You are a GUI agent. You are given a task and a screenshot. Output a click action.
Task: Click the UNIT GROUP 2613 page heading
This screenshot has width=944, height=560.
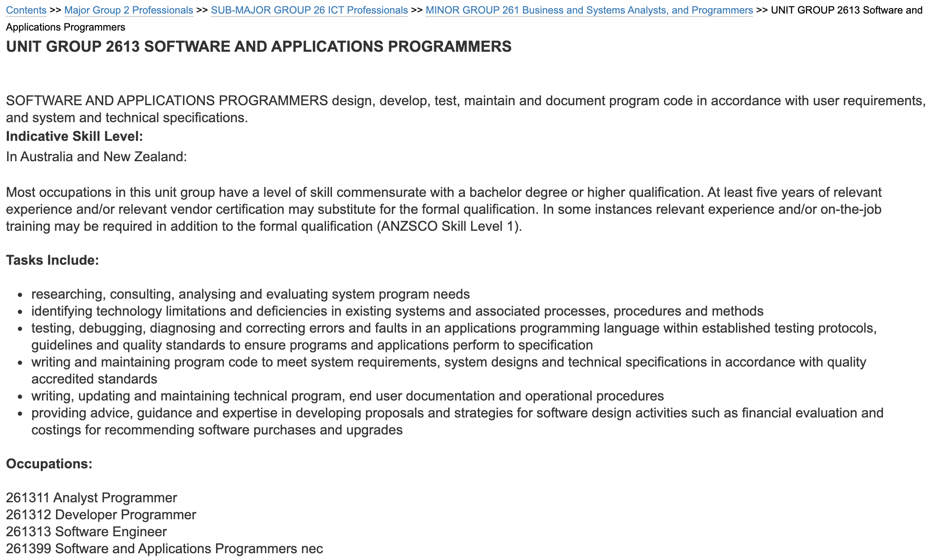tap(258, 47)
